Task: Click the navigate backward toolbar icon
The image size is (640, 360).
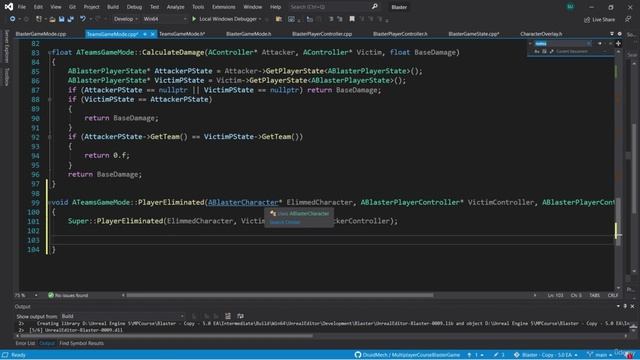Action: (x=13, y=19)
